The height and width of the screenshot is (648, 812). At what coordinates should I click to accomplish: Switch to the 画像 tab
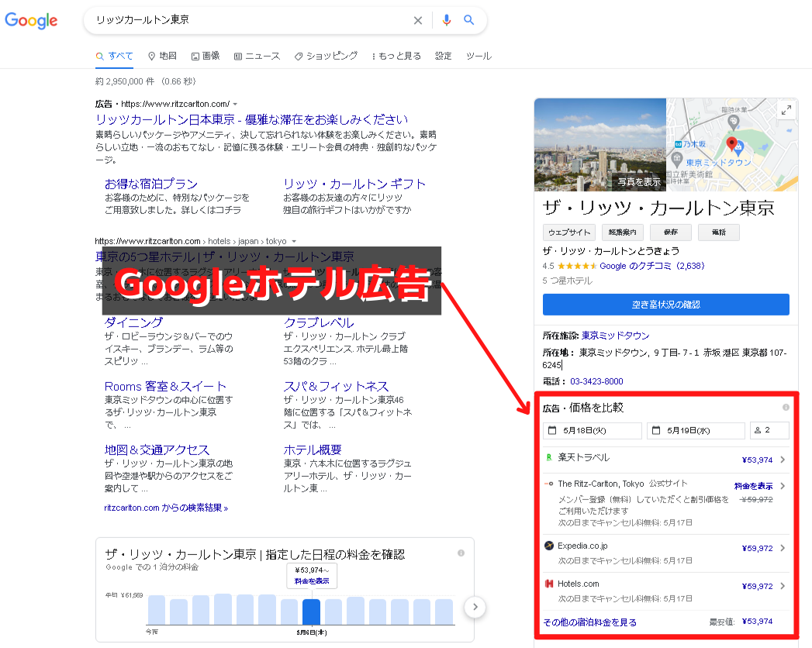[205, 56]
